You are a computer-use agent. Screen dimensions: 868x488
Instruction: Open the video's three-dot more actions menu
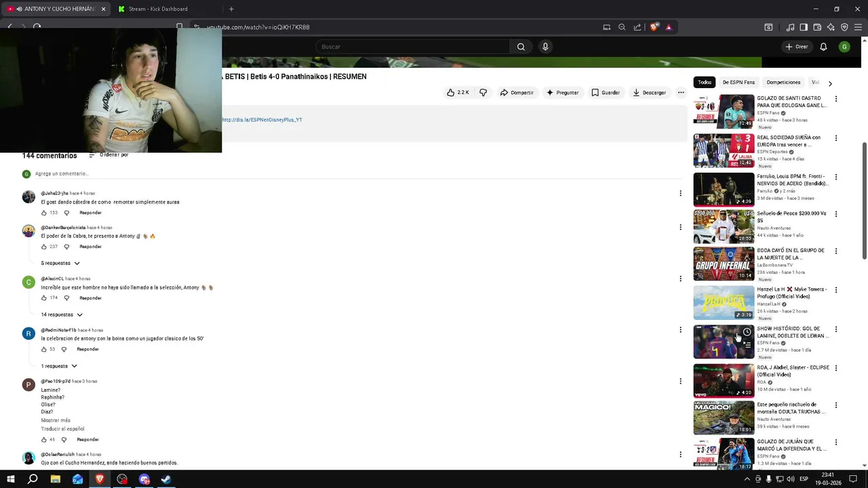pos(681,92)
